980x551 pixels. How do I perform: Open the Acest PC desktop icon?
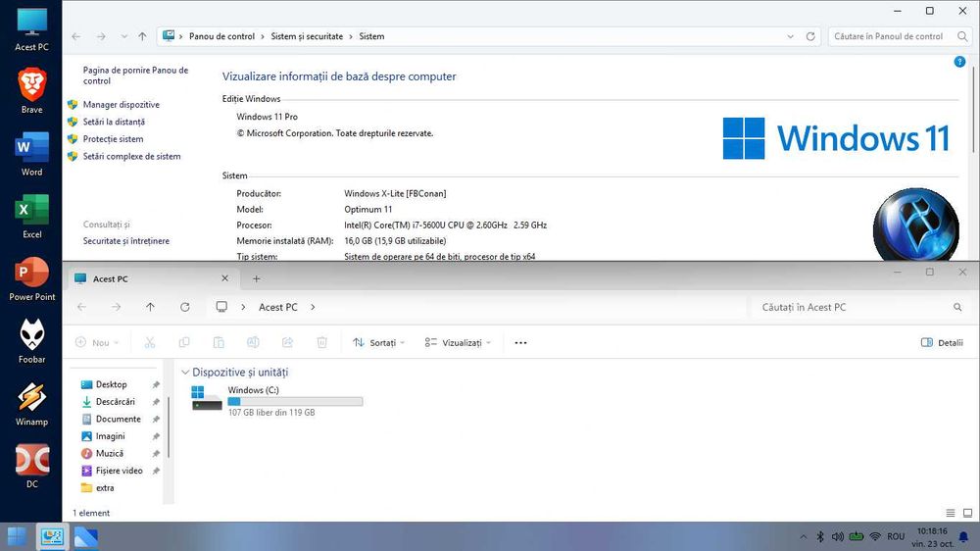(x=32, y=29)
